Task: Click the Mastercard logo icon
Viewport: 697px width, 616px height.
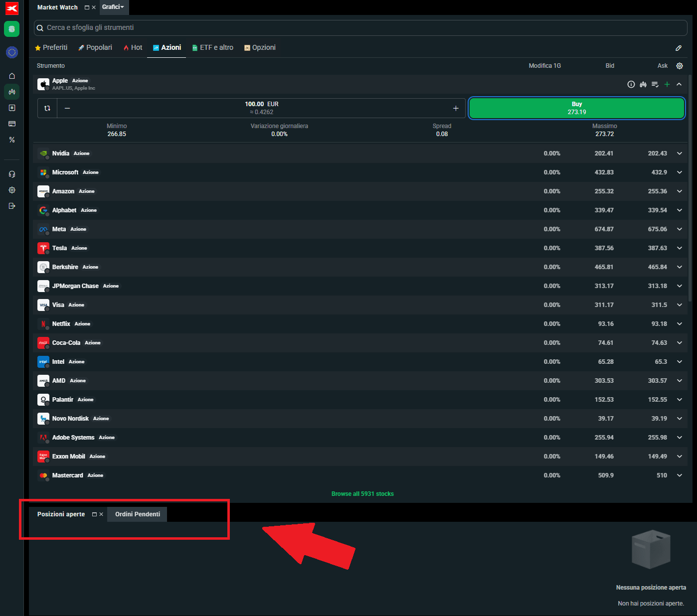Action: coord(43,475)
